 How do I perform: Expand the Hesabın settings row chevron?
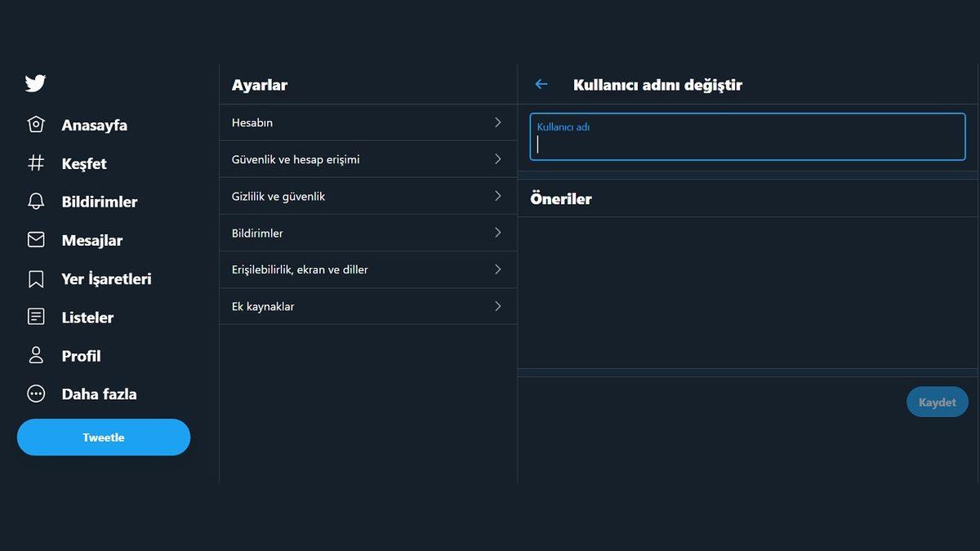tap(497, 122)
